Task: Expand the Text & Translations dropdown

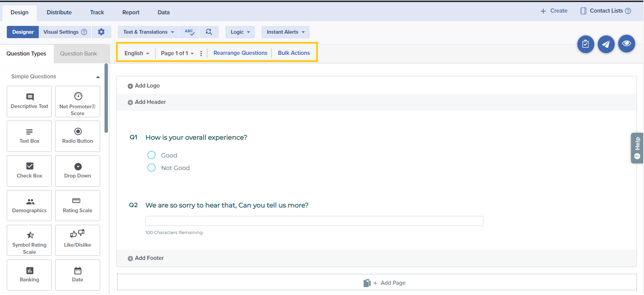Action: click(x=148, y=32)
